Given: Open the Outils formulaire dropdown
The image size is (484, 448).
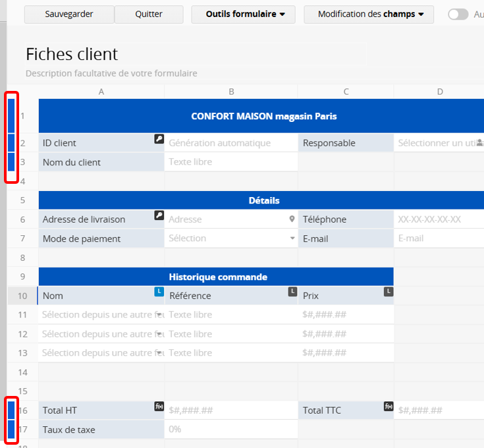Looking at the screenshot, I should (x=243, y=14).
